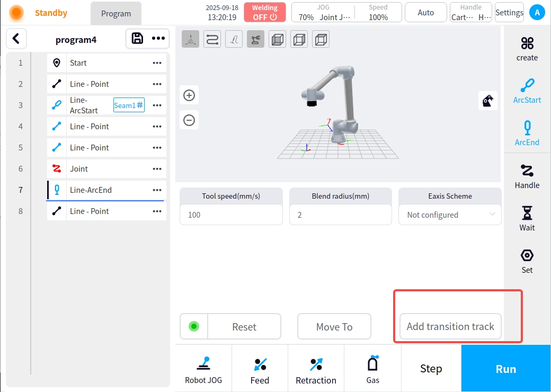Zoom in on the 3D robot view
This screenshot has height=392, width=551.
tap(189, 95)
